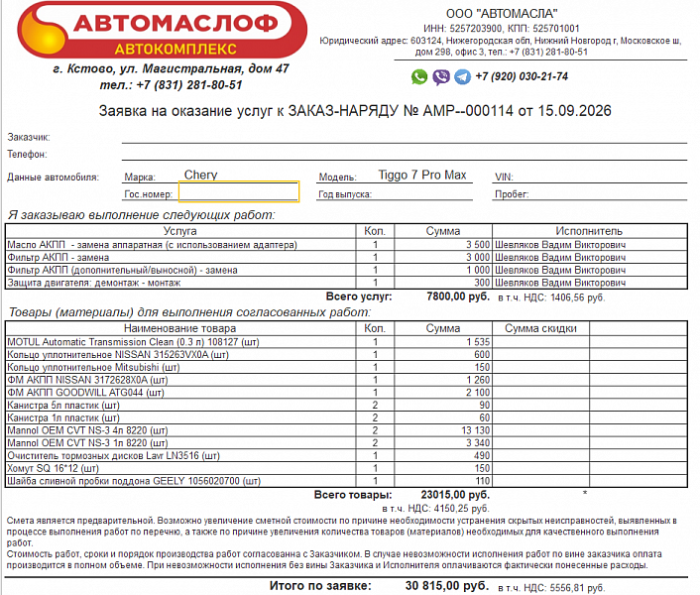This screenshot has height=595, width=700.
Task: Click the total НДС: 5556,81 руб. value
Action: coord(551,587)
